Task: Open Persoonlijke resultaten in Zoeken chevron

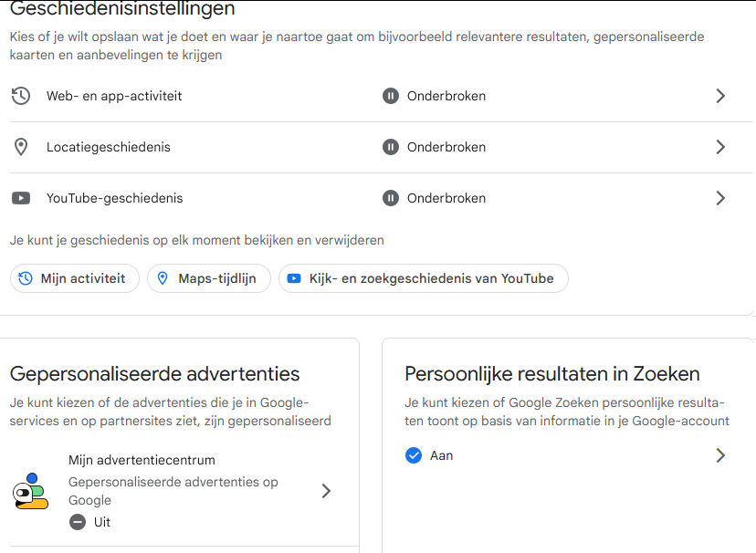Action: [x=720, y=455]
